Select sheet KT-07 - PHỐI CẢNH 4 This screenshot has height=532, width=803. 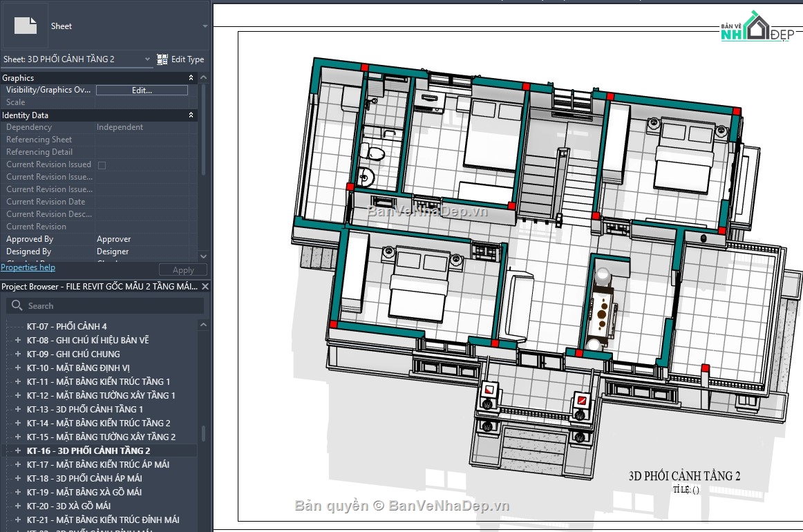tap(66, 326)
